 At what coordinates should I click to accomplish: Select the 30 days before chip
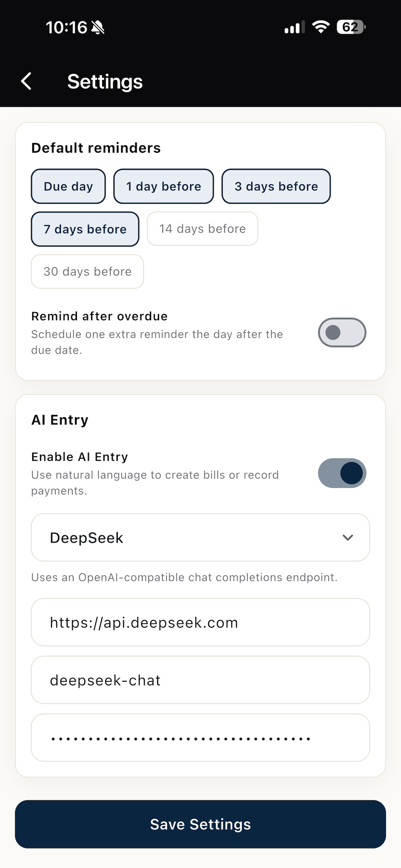point(87,272)
